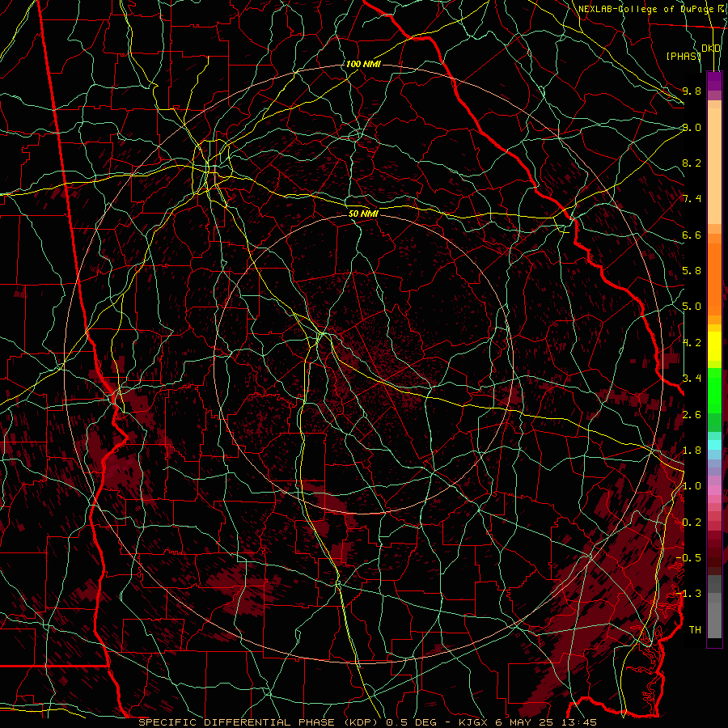Click the "DKD" label above the color bar

pos(711,49)
